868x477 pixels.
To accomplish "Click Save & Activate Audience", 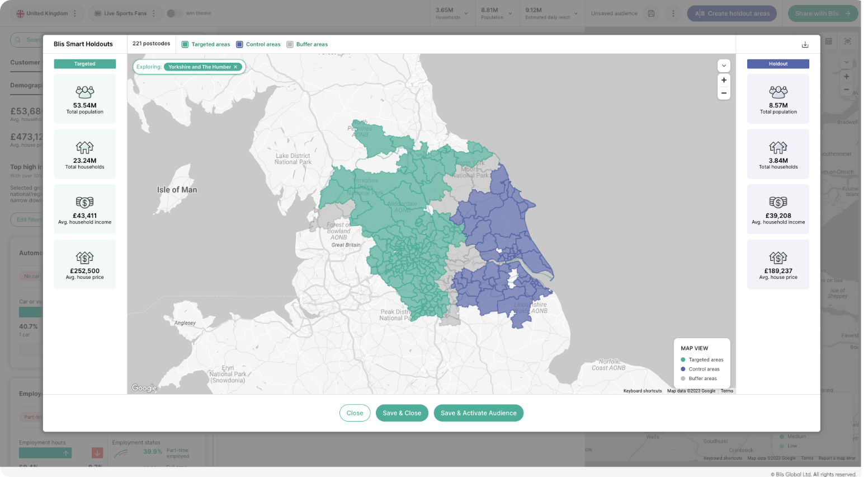I will pos(478,413).
